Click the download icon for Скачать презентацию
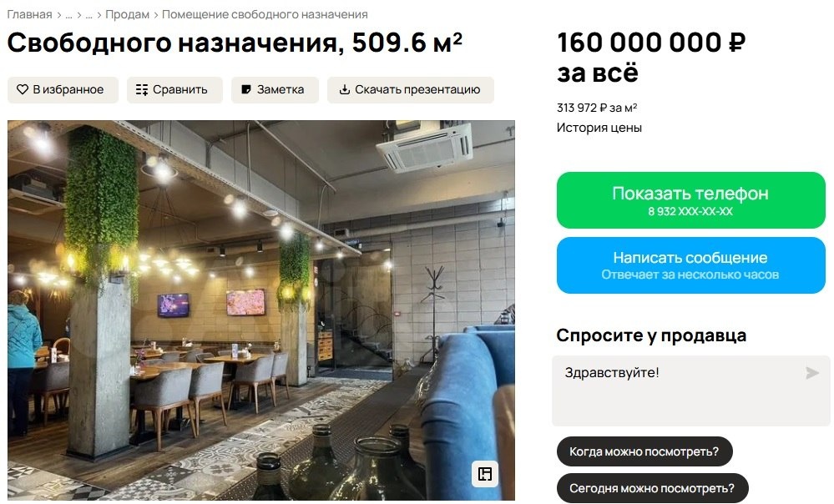 (345, 89)
